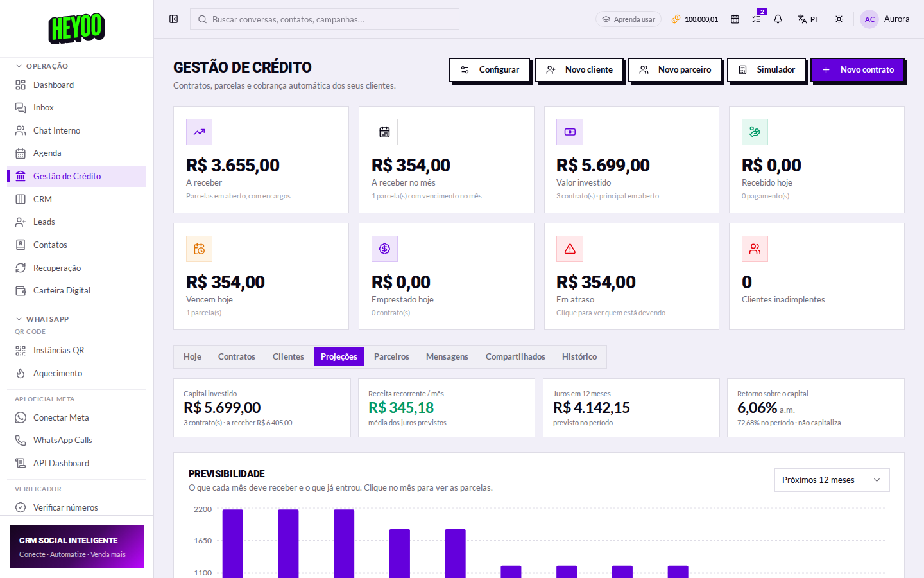Select Gestão de Crédito sidebar item
Image resolution: width=924 pixels, height=578 pixels.
click(76, 176)
